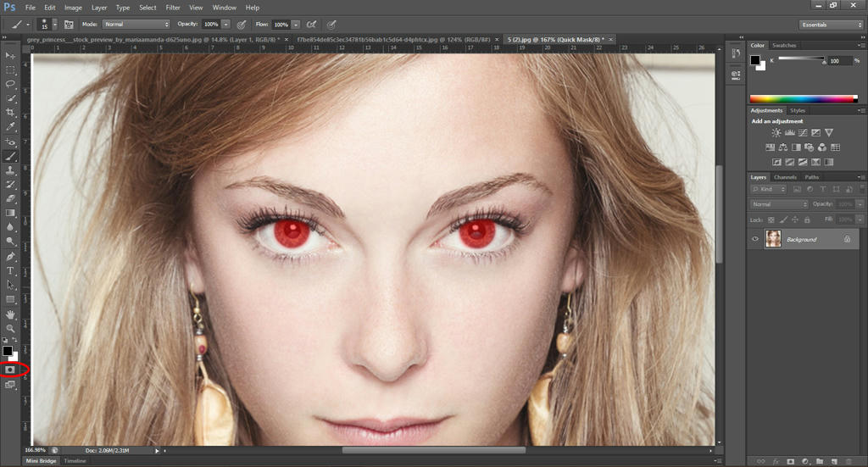
Task: Select the Move tool
Action: point(10,56)
